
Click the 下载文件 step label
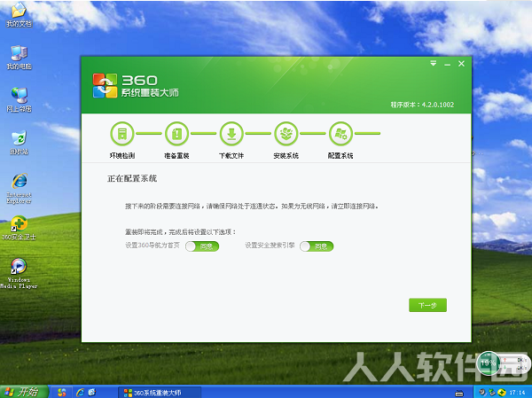point(231,156)
